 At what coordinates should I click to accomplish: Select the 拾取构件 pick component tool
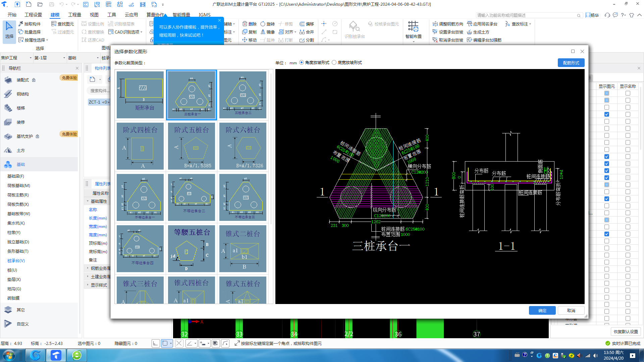coord(30,24)
